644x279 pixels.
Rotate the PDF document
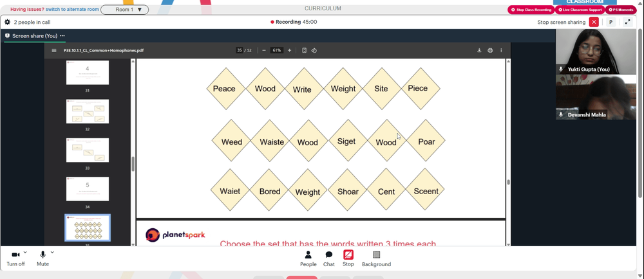pos(314,50)
